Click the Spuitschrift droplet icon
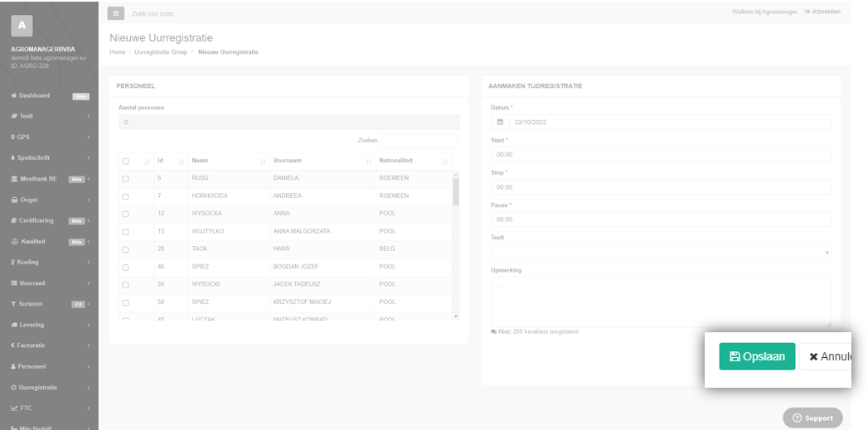868x430 pixels. (12, 157)
